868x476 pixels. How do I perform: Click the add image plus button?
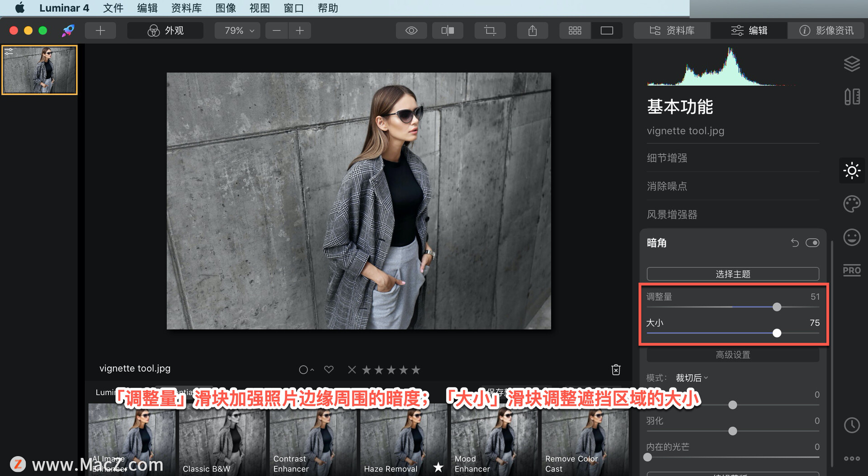(x=100, y=30)
